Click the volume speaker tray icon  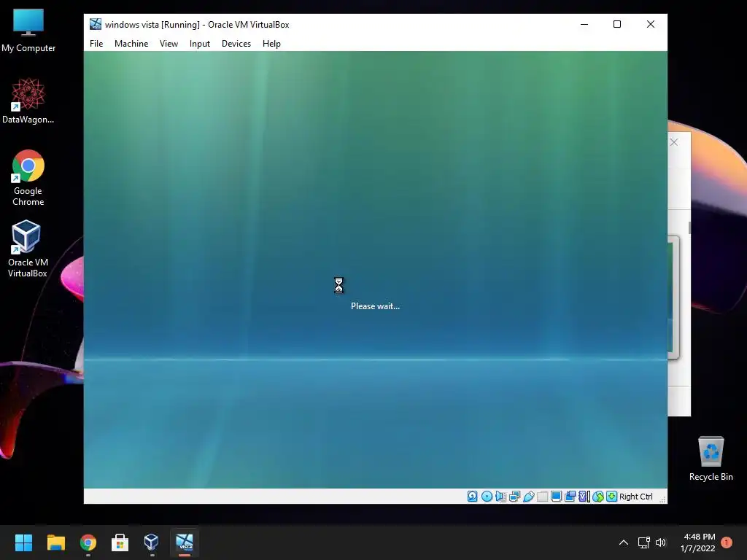pos(661,542)
